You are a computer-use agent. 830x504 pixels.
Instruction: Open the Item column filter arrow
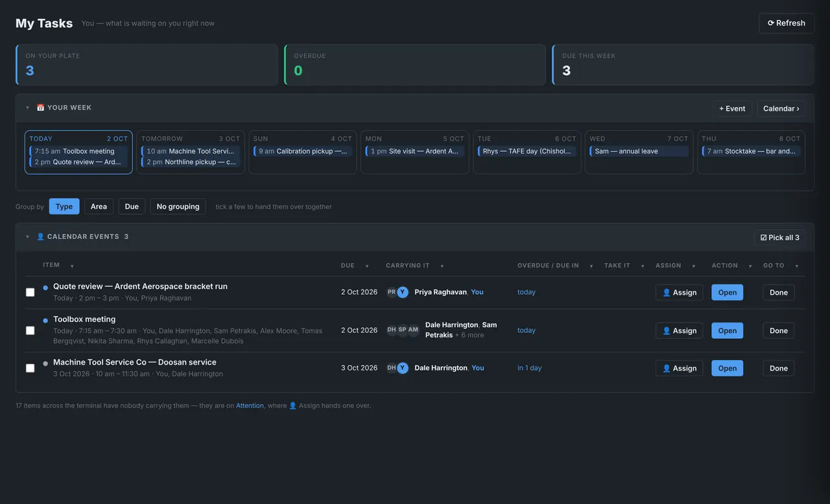(72, 266)
